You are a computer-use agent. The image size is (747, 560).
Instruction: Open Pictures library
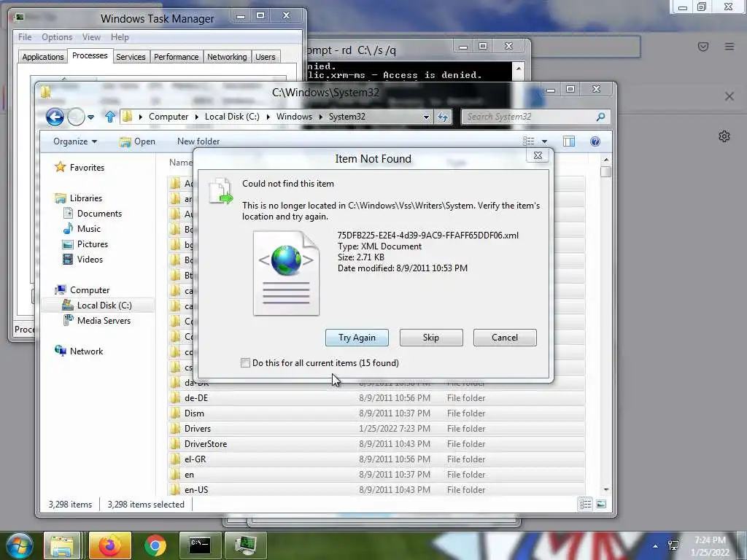click(x=93, y=244)
